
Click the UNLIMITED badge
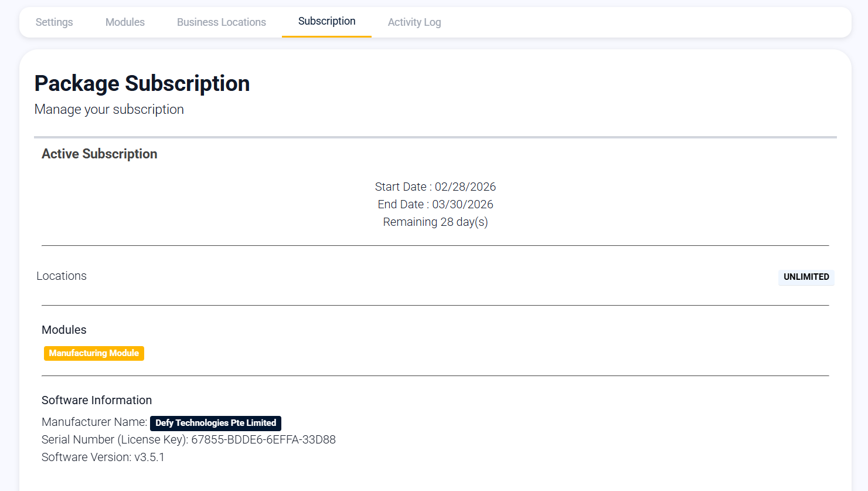point(806,277)
